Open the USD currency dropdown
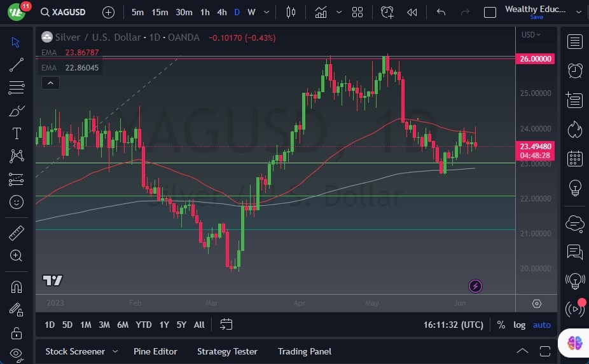This screenshot has width=589, height=364. pos(530,34)
